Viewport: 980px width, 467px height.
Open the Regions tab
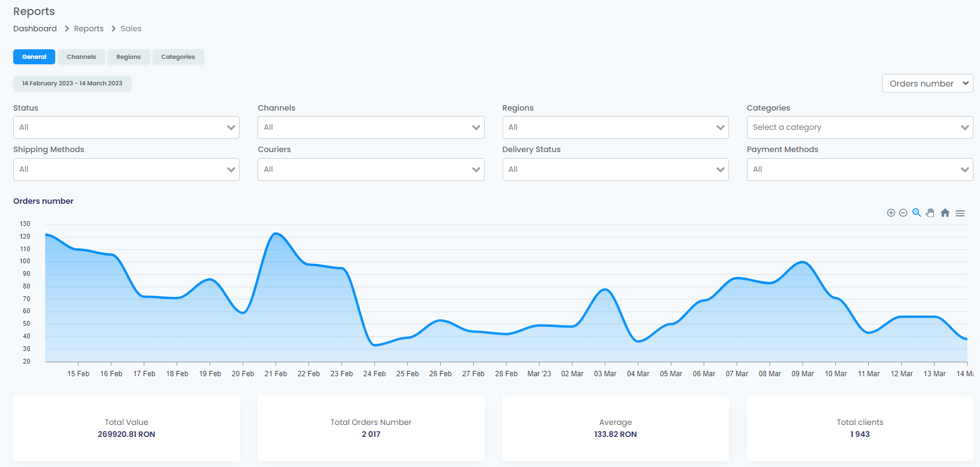[x=129, y=56]
